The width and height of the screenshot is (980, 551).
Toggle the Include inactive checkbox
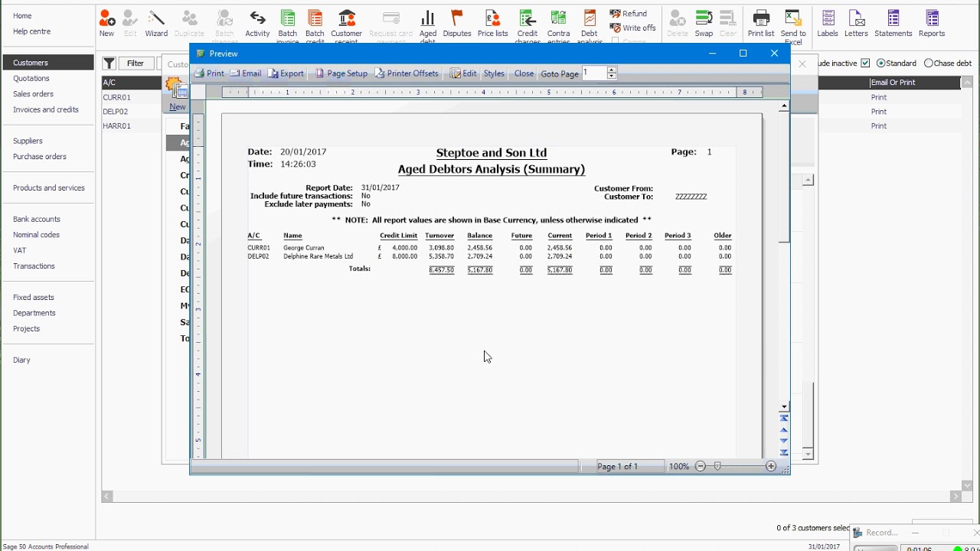[865, 64]
